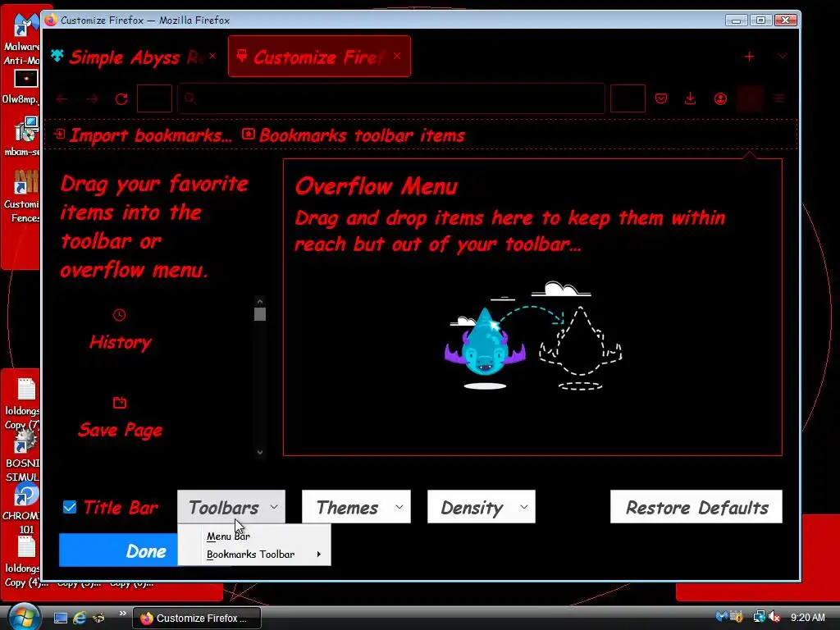Open the hamburger application menu icon
The width and height of the screenshot is (840, 630).
click(x=779, y=98)
